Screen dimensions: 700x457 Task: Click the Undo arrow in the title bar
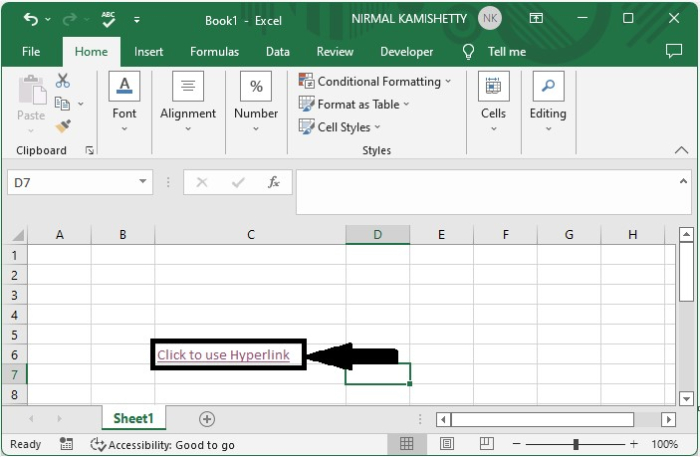[x=30, y=19]
